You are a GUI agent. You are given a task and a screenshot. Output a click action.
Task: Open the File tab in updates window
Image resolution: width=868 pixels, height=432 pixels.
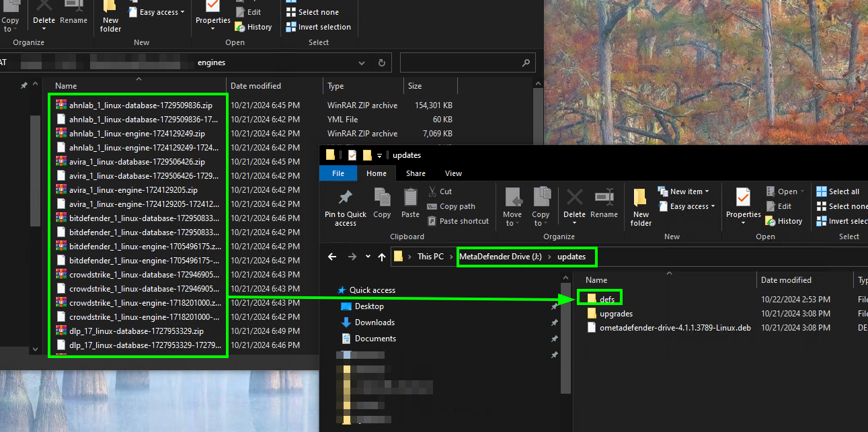(338, 173)
